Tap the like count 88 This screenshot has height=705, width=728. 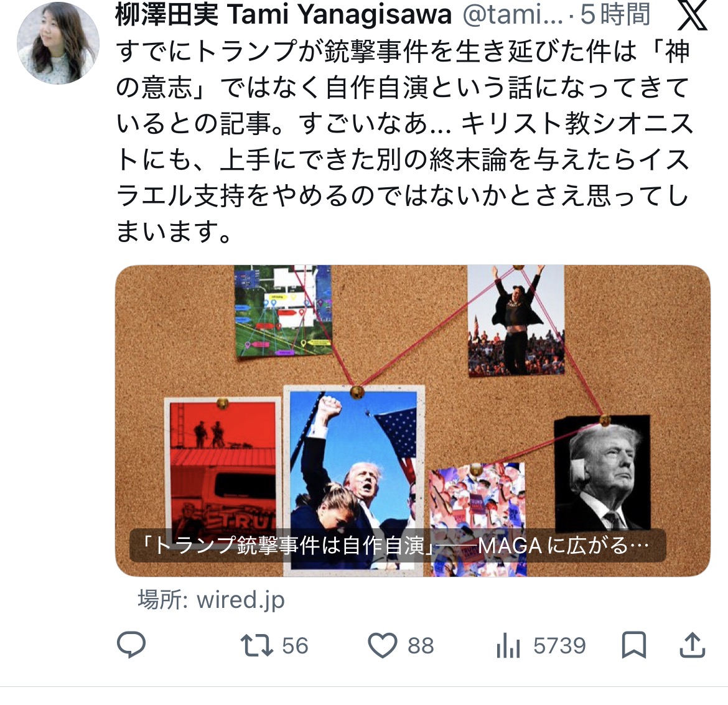421,646
